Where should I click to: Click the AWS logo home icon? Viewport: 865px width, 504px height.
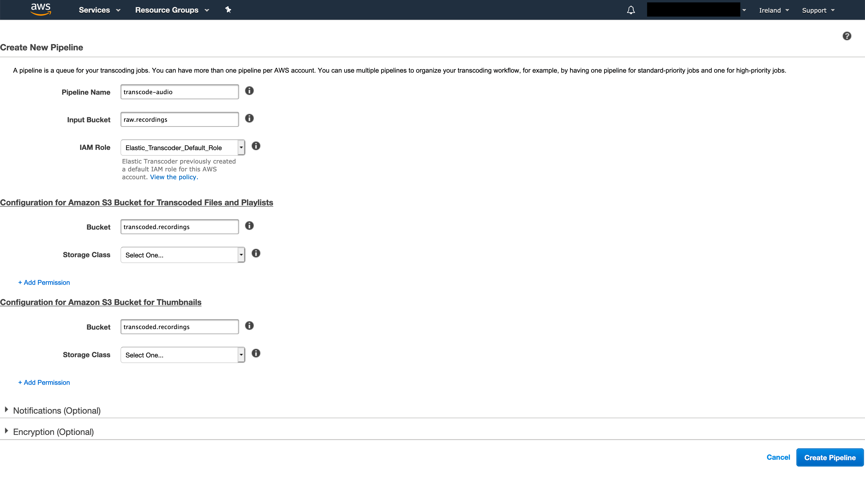[41, 9]
